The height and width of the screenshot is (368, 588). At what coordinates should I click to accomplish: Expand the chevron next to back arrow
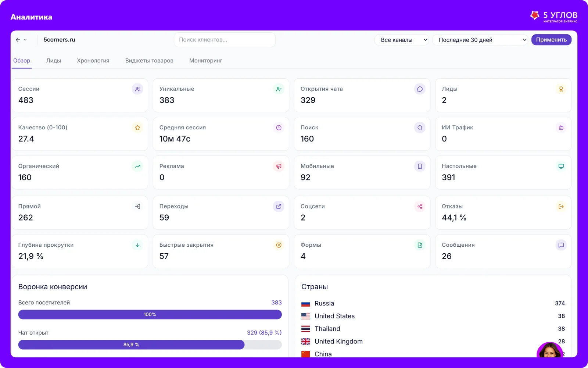click(x=25, y=40)
